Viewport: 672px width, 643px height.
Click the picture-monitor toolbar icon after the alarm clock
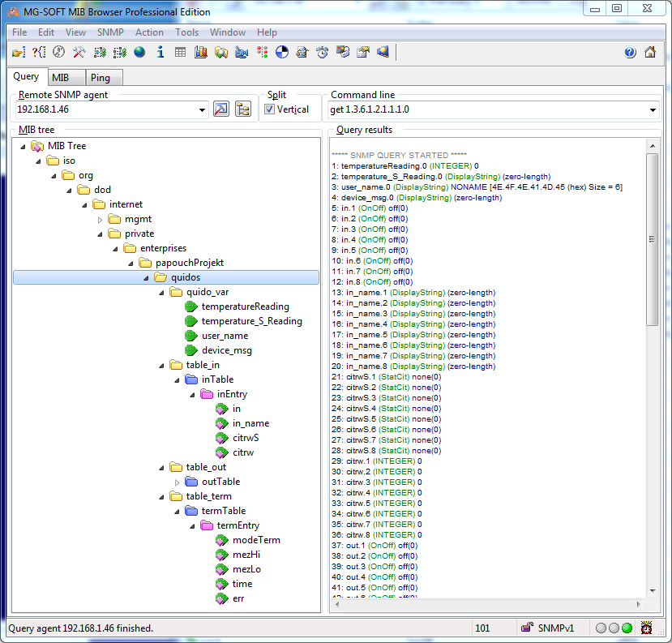click(x=343, y=52)
